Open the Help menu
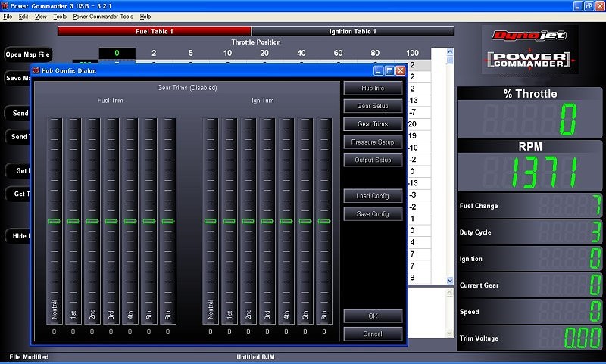The height and width of the screenshot is (364, 606). tap(145, 17)
